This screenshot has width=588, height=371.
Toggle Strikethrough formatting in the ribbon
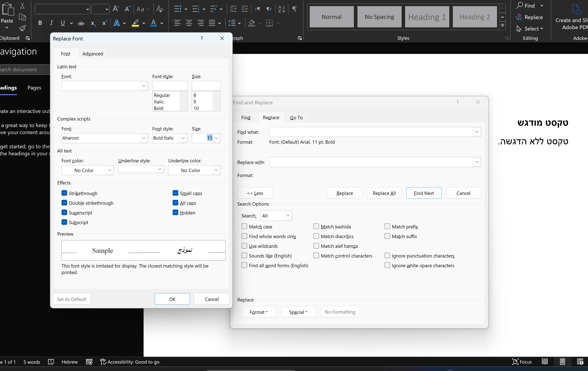(x=81, y=23)
